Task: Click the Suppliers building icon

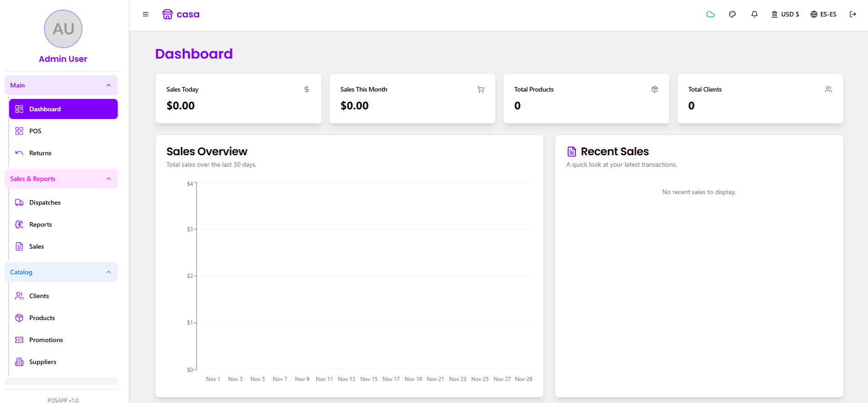Action: [19, 362]
